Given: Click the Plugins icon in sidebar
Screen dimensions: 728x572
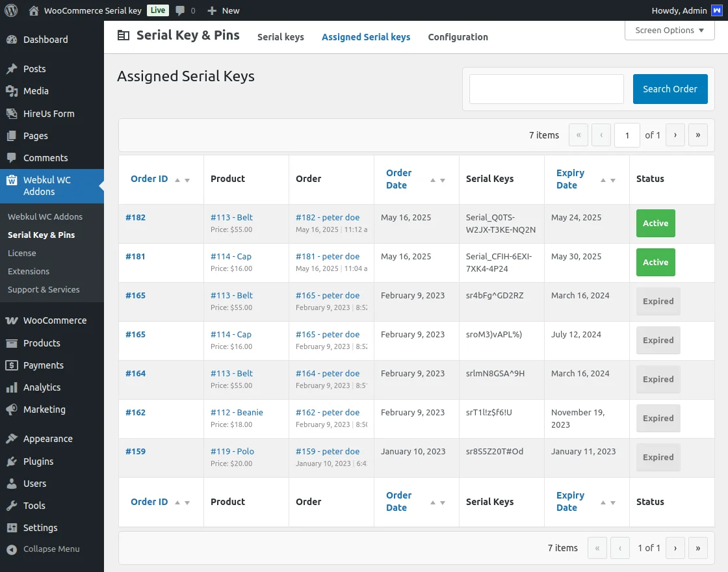Looking at the screenshot, I should tap(12, 461).
